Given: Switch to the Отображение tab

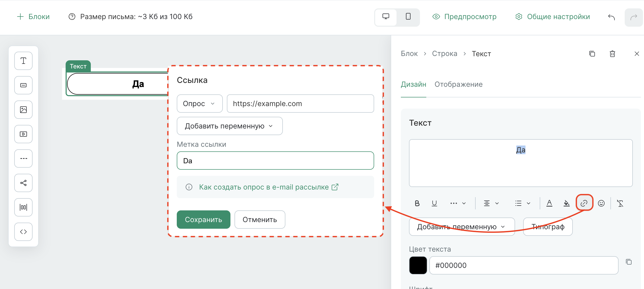Looking at the screenshot, I should pyautogui.click(x=458, y=84).
